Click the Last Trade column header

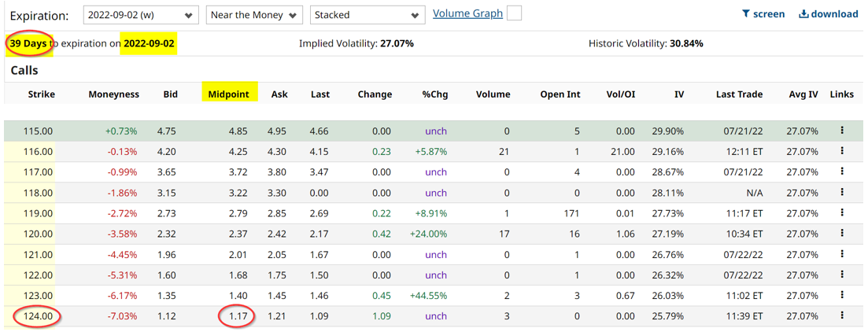(739, 94)
